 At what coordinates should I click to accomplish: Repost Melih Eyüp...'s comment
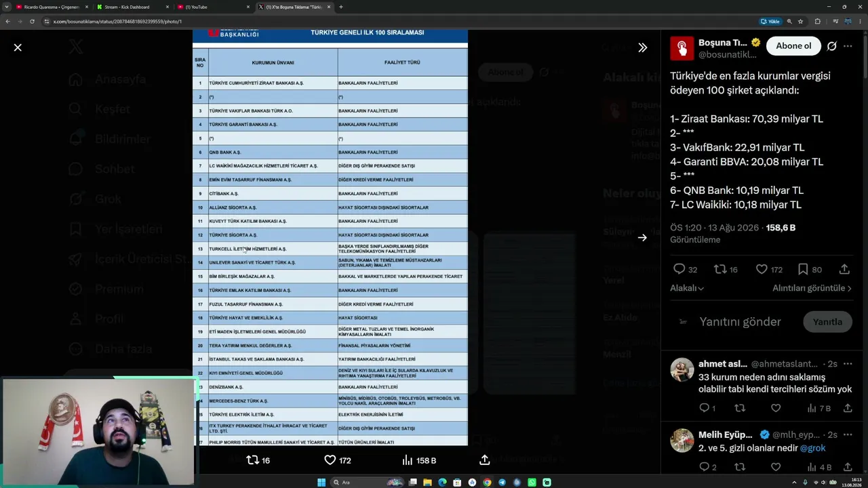[x=740, y=467]
